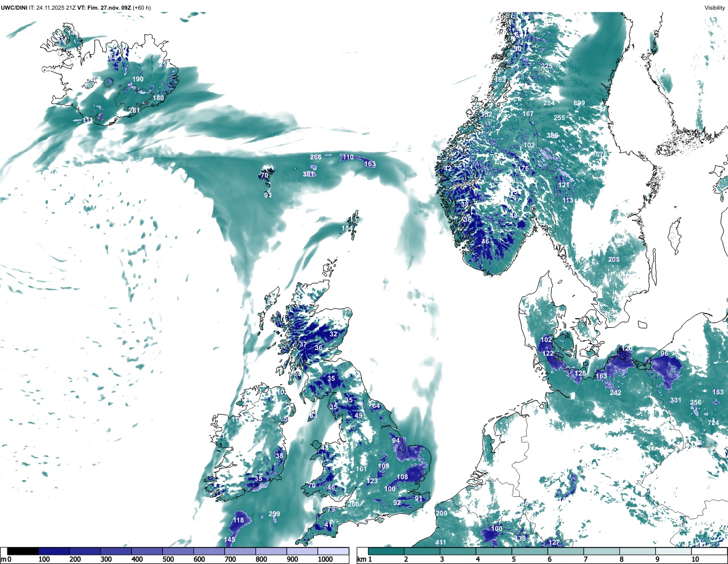Click visibility value 109 in central England
Image resolution: width=728 pixels, height=564 pixels.
pyautogui.click(x=383, y=466)
